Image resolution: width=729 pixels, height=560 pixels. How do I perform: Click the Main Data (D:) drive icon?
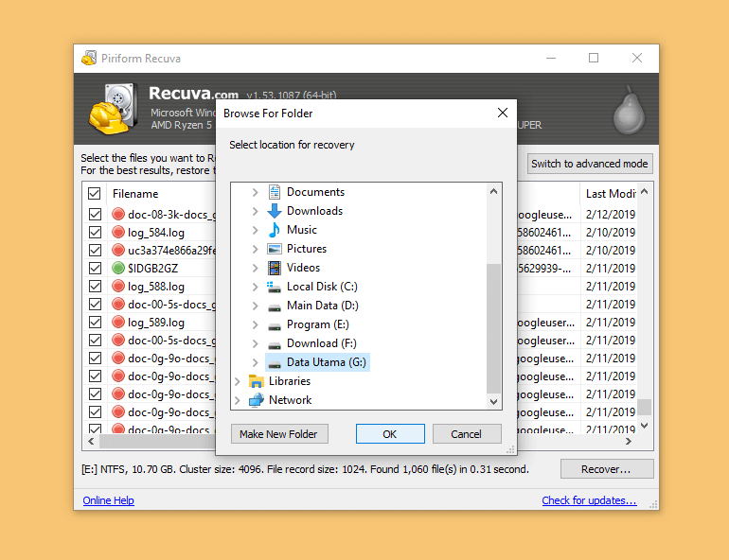coord(275,306)
